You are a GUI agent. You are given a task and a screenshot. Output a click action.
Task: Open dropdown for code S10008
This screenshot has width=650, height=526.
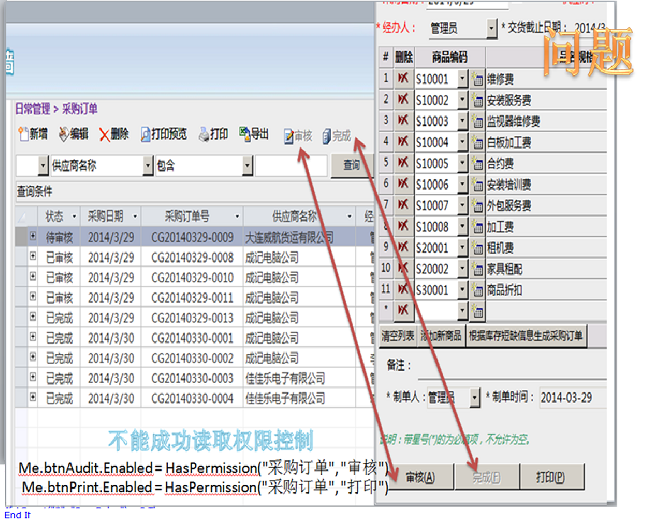[x=462, y=227]
